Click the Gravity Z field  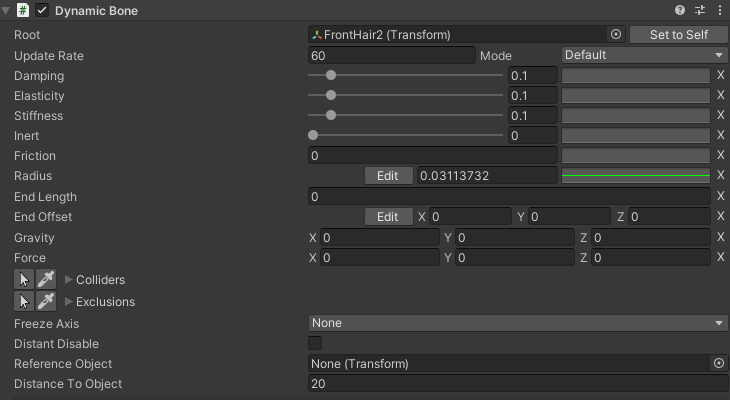pos(651,237)
